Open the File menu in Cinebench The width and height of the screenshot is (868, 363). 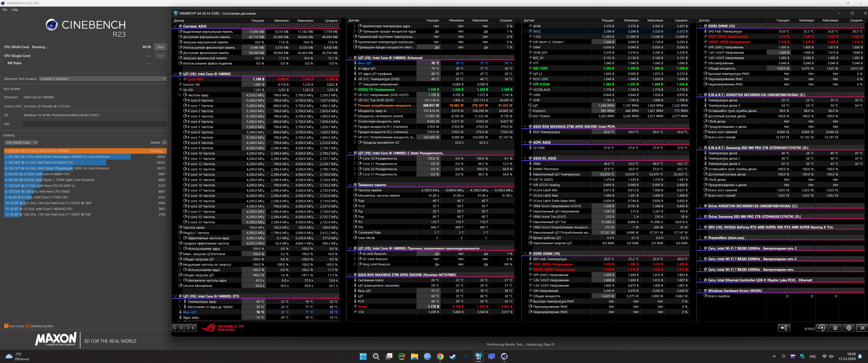coord(5,10)
